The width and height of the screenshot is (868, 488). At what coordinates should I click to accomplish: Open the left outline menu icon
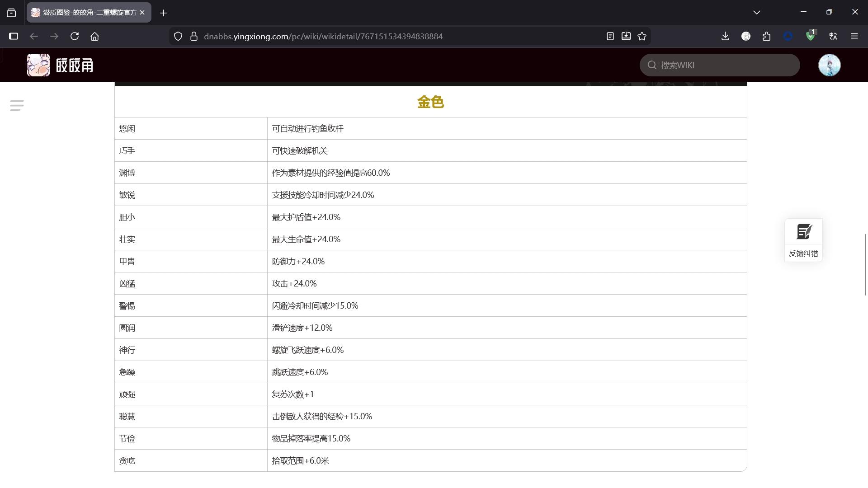[17, 105]
